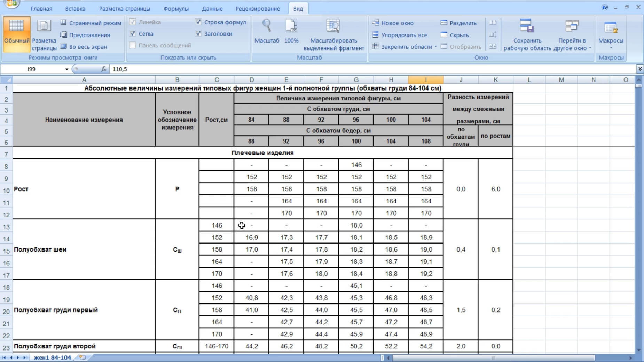Click the insert function fx icon
The width and height of the screenshot is (644, 362).
pyautogui.click(x=104, y=69)
